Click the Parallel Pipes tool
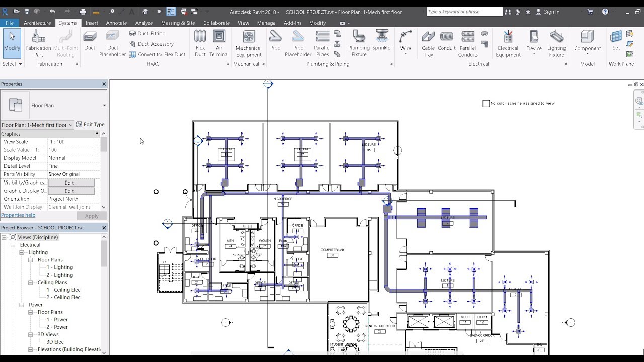 pyautogui.click(x=323, y=44)
